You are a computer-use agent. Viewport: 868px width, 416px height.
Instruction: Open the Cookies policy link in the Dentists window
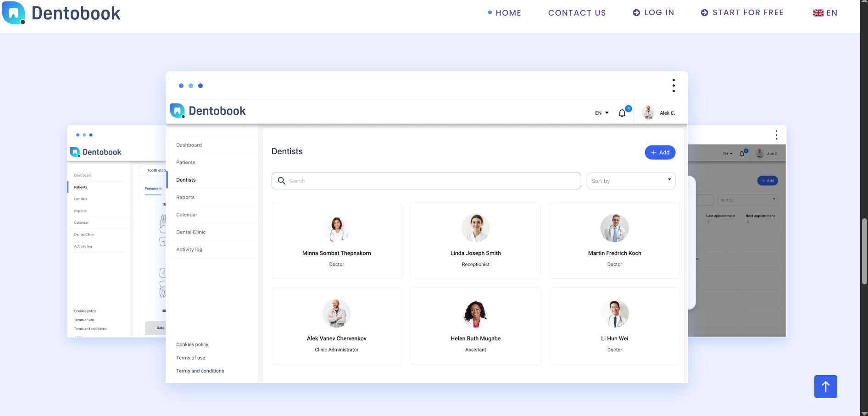192,344
